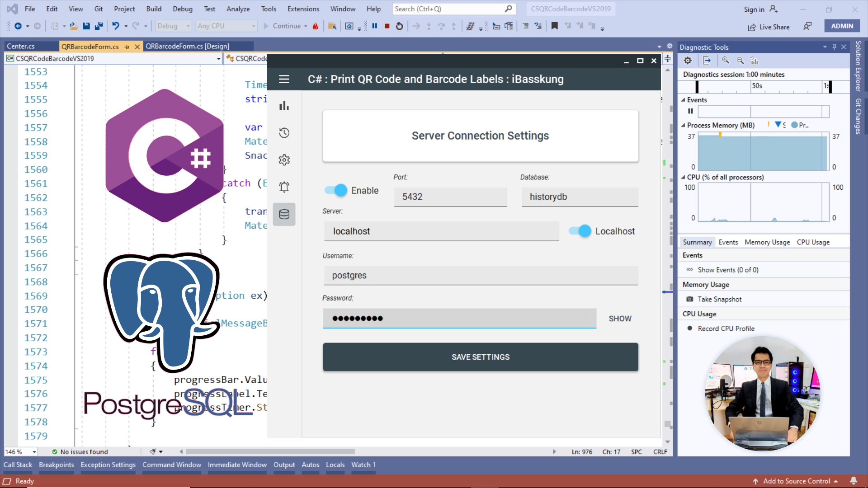Switch to QRBarcodeForm.cs [Design] tab
This screenshot has height=488, width=868.
[x=187, y=46]
